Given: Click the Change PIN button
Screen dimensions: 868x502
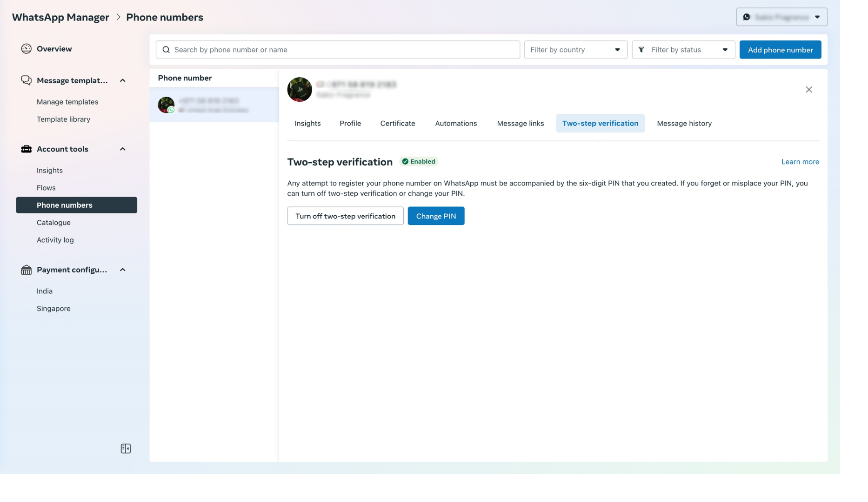Looking at the screenshot, I should 436,216.
